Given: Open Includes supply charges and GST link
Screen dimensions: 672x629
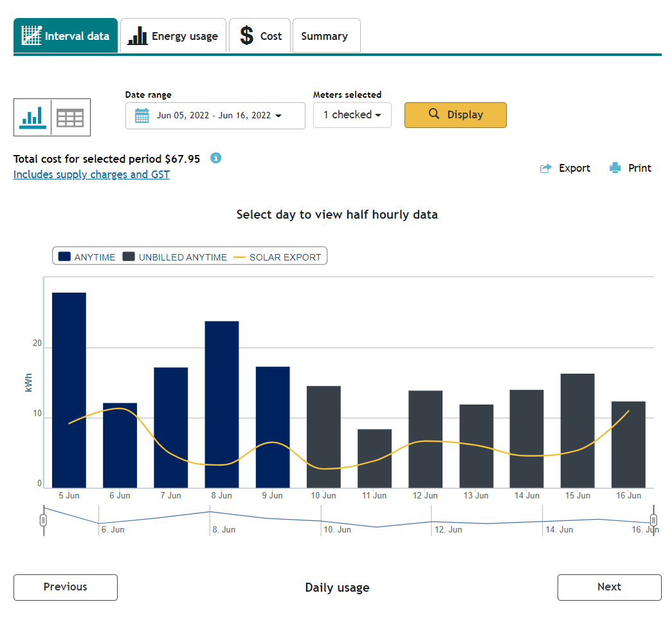Looking at the screenshot, I should point(91,174).
